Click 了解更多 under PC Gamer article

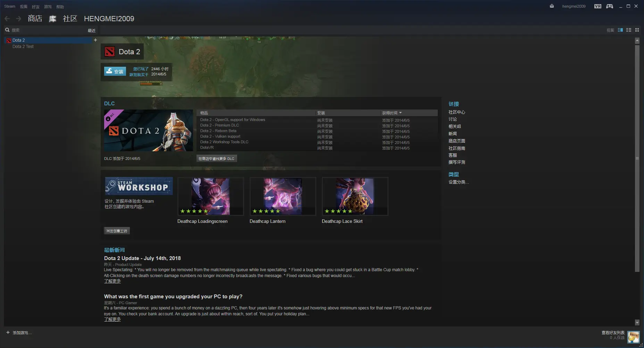[112, 319]
